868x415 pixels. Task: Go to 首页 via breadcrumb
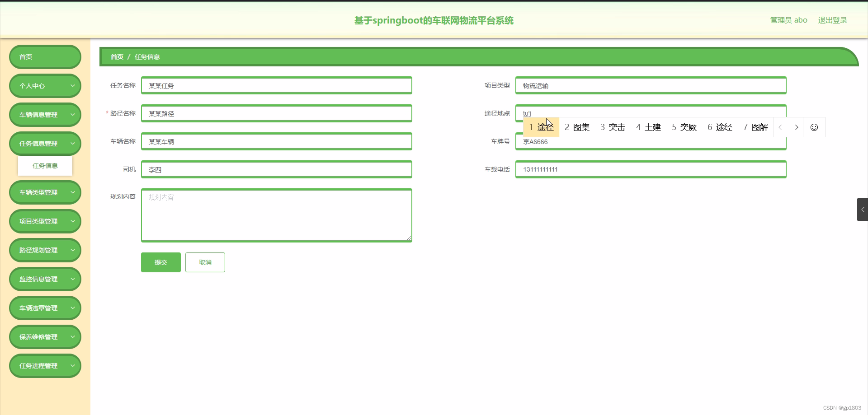[117, 57]
